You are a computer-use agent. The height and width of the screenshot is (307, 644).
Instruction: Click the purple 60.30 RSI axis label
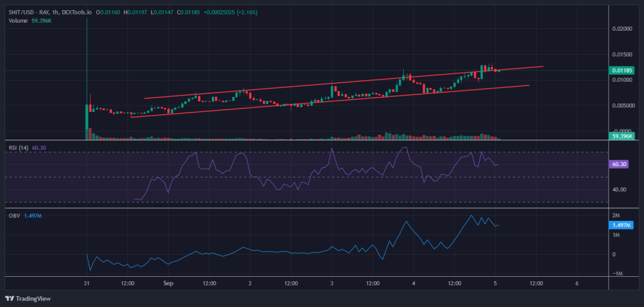[x=619, y=164]
